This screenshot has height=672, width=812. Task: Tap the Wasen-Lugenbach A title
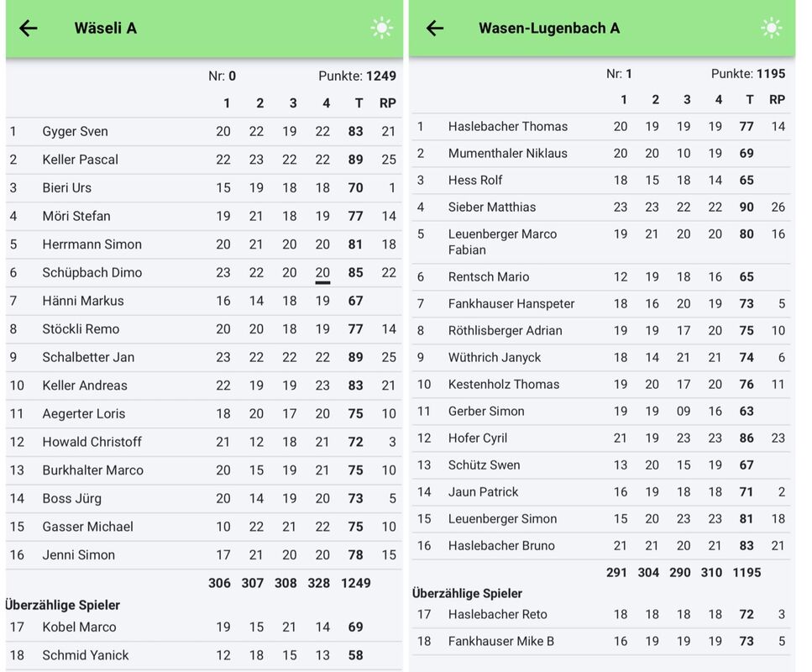549,28
